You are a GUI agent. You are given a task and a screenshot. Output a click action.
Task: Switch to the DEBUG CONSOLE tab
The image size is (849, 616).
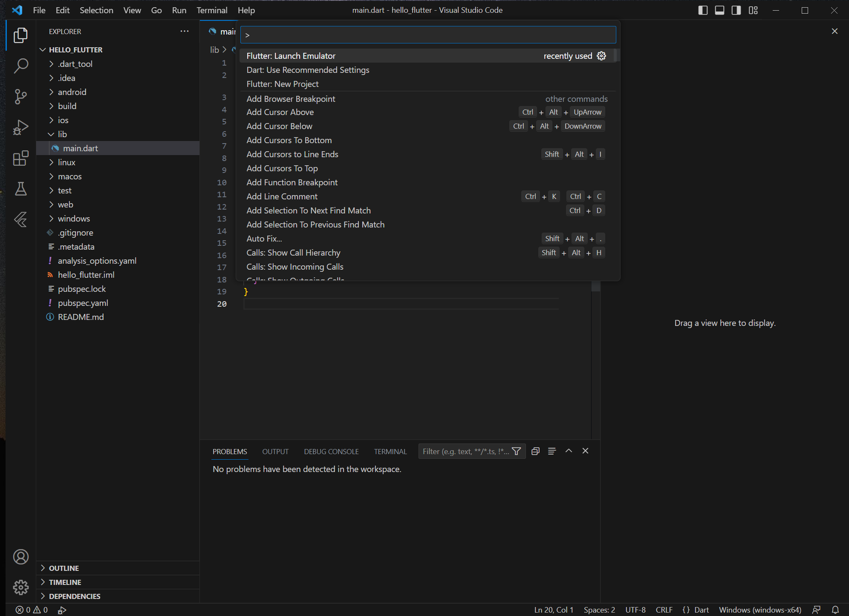(331, 452)
